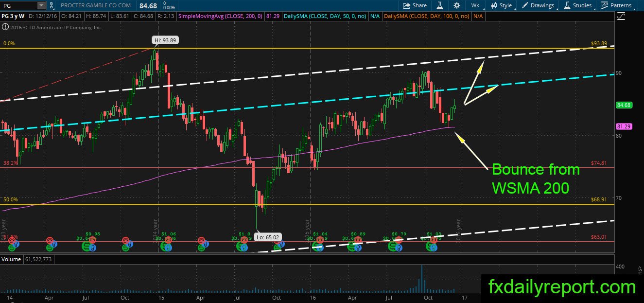Click the symbol actions icon beside PG dropdown
The height and width of the screenshot is (303, 644).
51,5
